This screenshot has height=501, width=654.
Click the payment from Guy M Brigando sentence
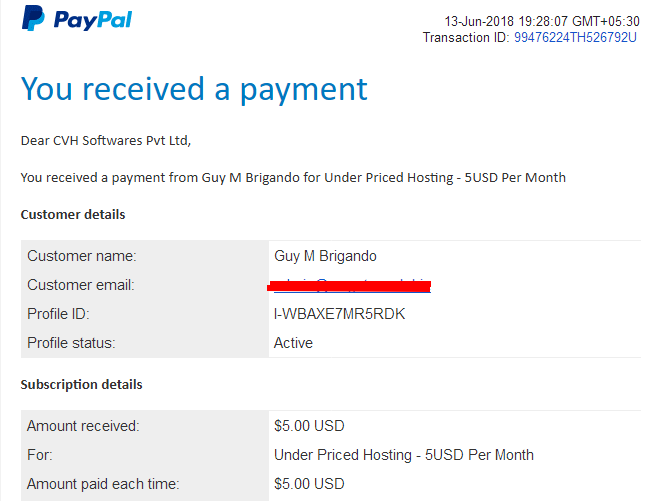(293, 178)
